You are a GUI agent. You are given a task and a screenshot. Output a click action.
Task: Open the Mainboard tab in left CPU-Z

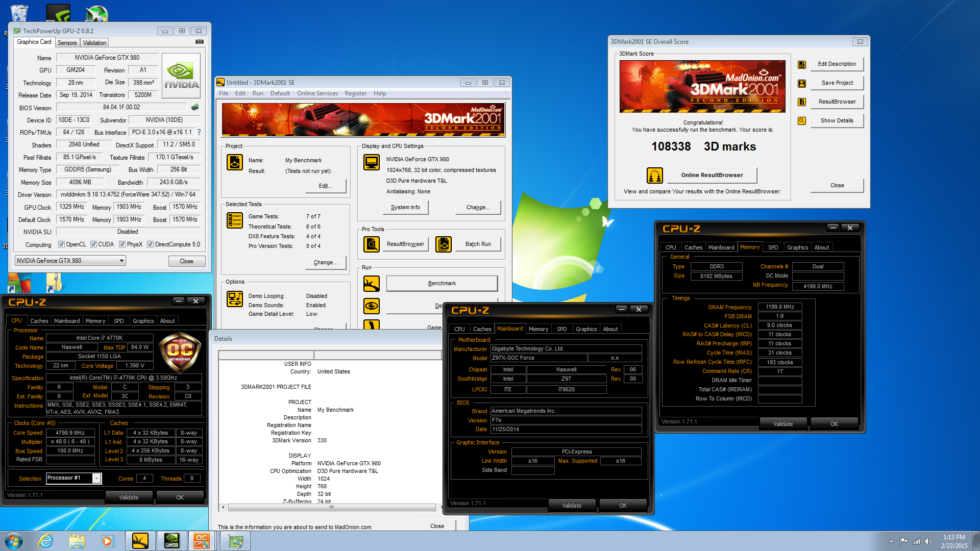[x=67, y=321]
